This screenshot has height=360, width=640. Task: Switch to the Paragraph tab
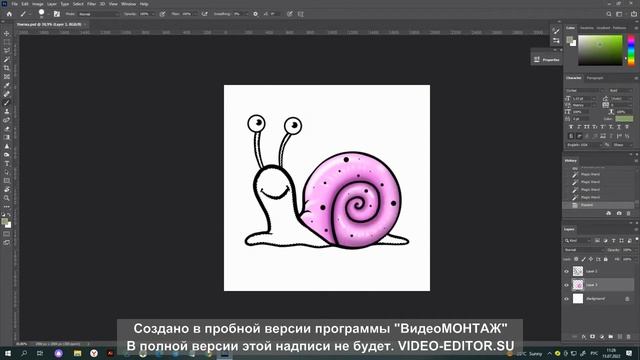point(595,78)
